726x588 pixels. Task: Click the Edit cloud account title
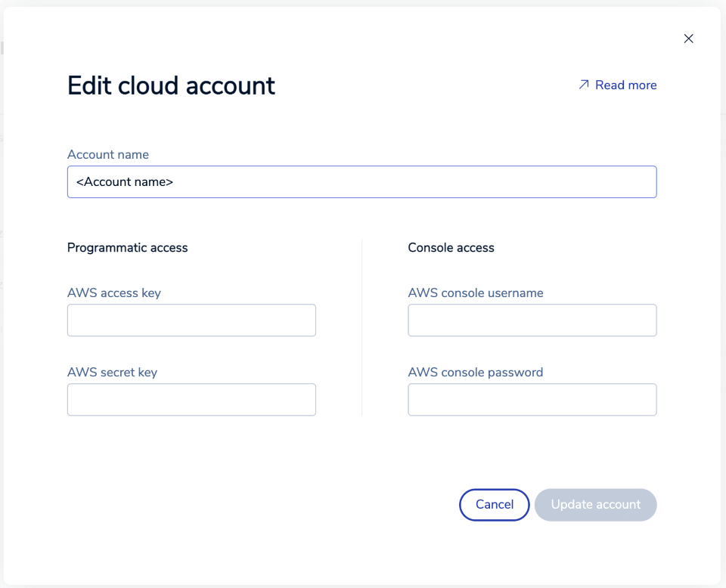pyautogui.click(x=171, y=85)
